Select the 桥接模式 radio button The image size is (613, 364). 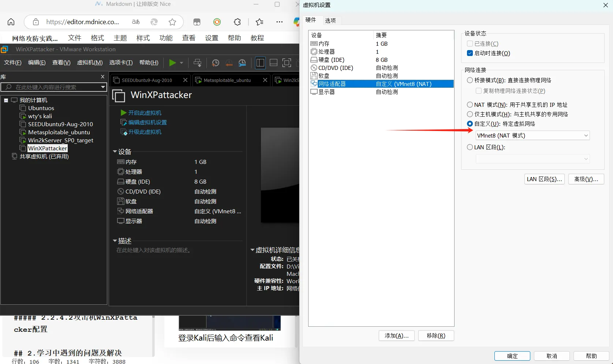pos(470,80)
